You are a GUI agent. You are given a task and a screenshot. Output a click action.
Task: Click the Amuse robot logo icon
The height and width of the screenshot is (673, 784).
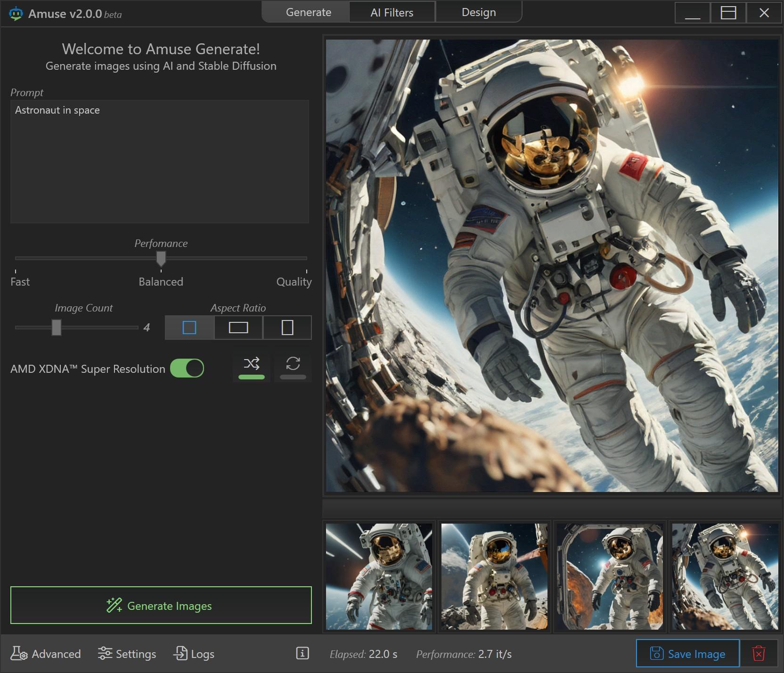coord(16,14)
